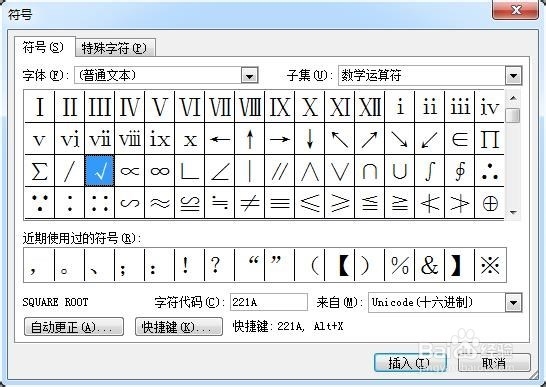The image size is (546, 387).
Task: Choose the product (∏) symbol
Action: [x=490, y=139]
